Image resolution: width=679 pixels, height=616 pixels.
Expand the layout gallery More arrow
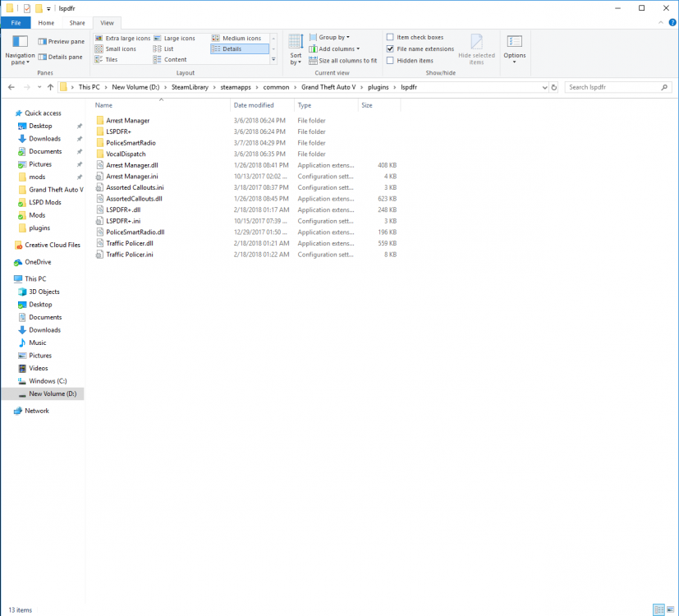tap(273, 59)
